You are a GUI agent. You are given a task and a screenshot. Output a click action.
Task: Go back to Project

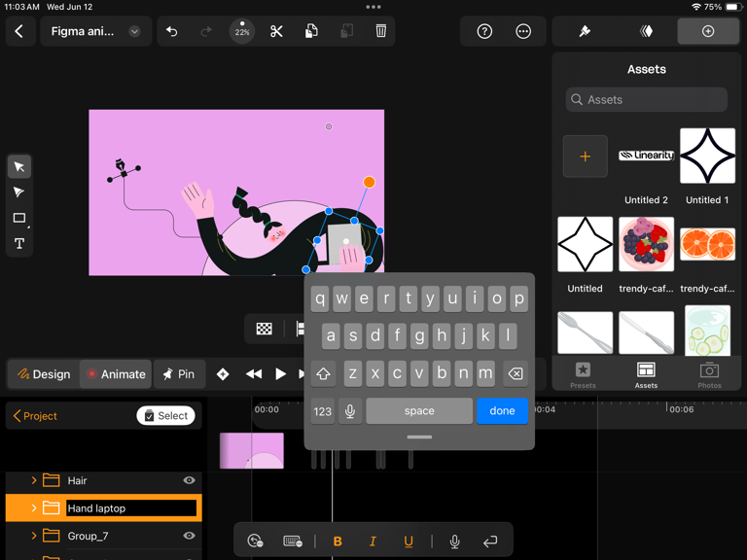(35, 416)
